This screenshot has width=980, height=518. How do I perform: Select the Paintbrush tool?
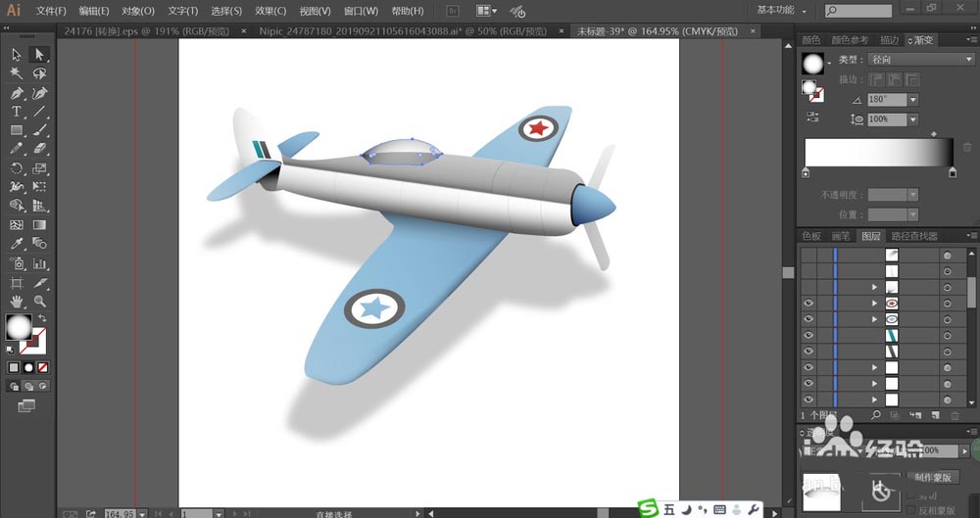39,130
